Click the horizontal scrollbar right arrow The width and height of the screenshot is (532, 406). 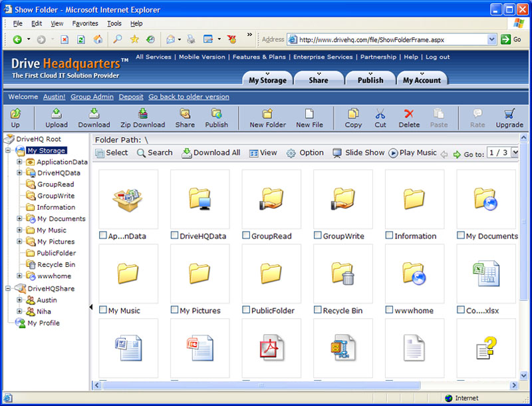click(514, 385)
